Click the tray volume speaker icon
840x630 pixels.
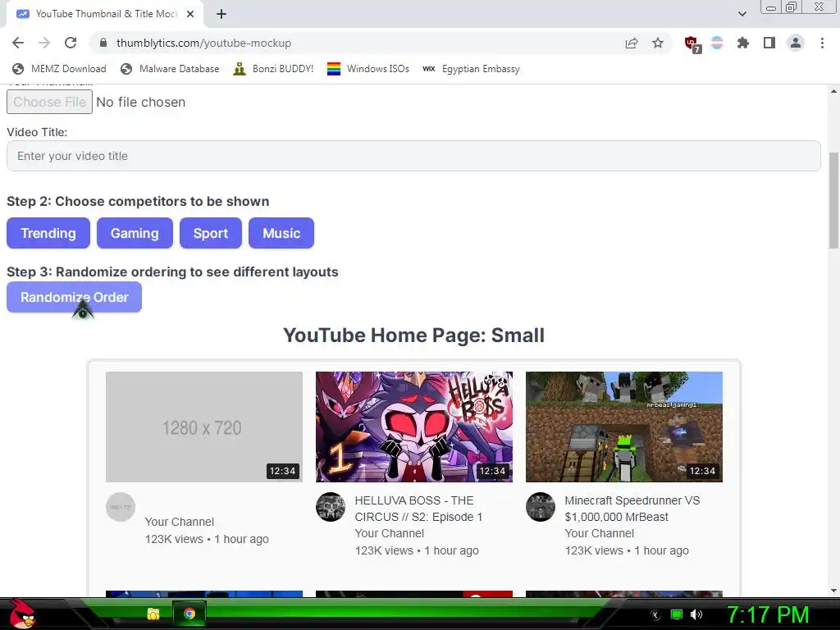click(696, 614)
